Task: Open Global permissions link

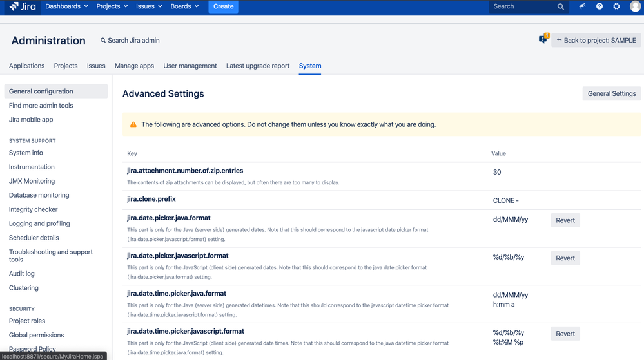Action: [37, 335]
